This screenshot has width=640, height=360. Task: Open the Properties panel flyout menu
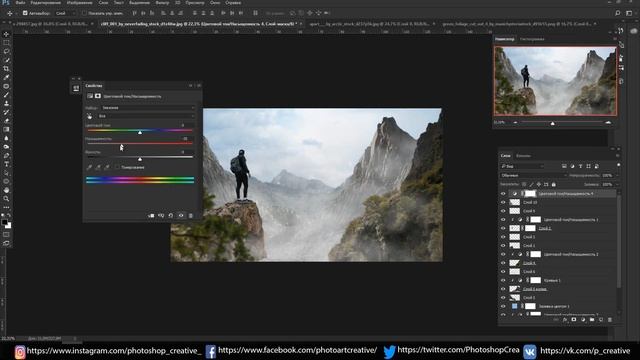199,86
